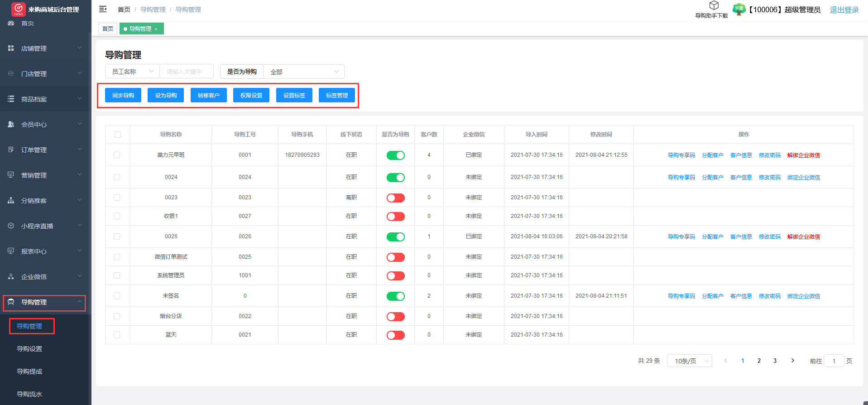Open the 10条/页 page size dropdown
Image resolution: width=868 pixels, height=405 pixels.
point(689,361)
